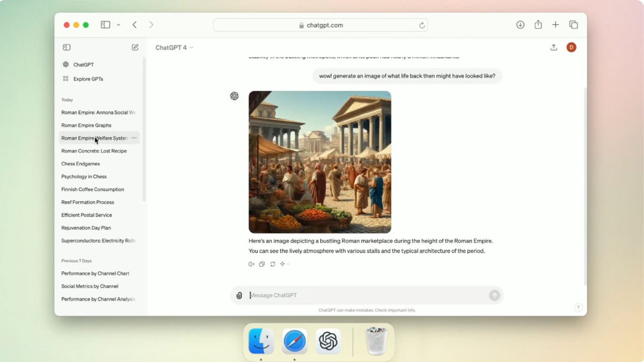
Task: Open options for Roman Empire Welfare chat
Action: (134, 138)
